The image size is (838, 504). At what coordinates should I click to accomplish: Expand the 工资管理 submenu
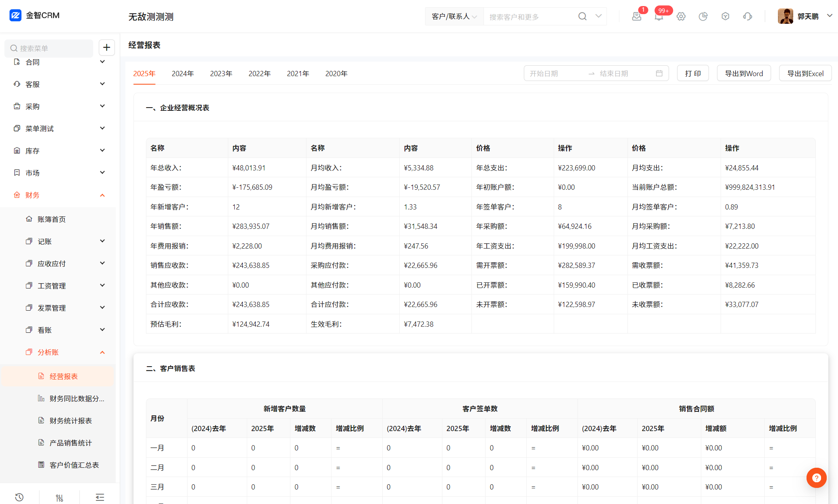[102, 286]
